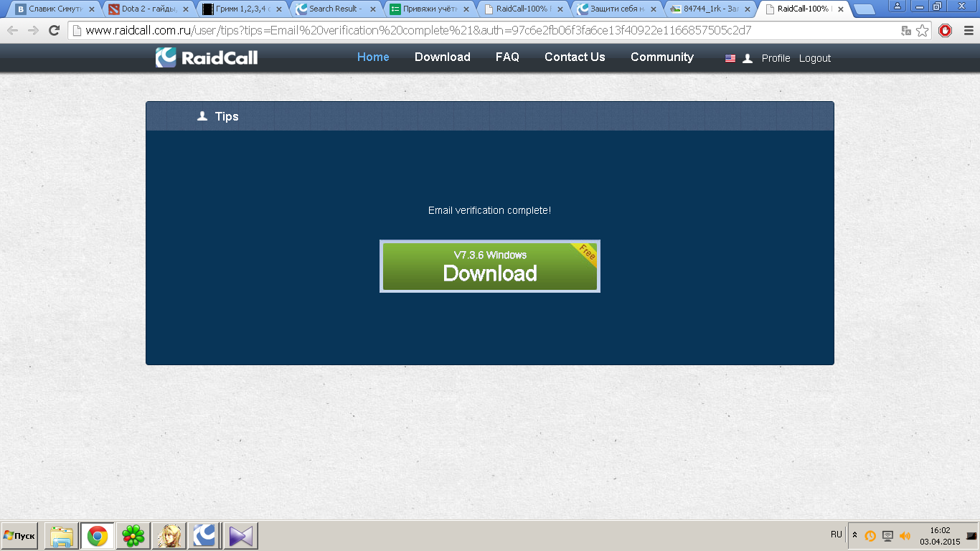Go forward with the browser forward arrow

[x=33, y=31]
